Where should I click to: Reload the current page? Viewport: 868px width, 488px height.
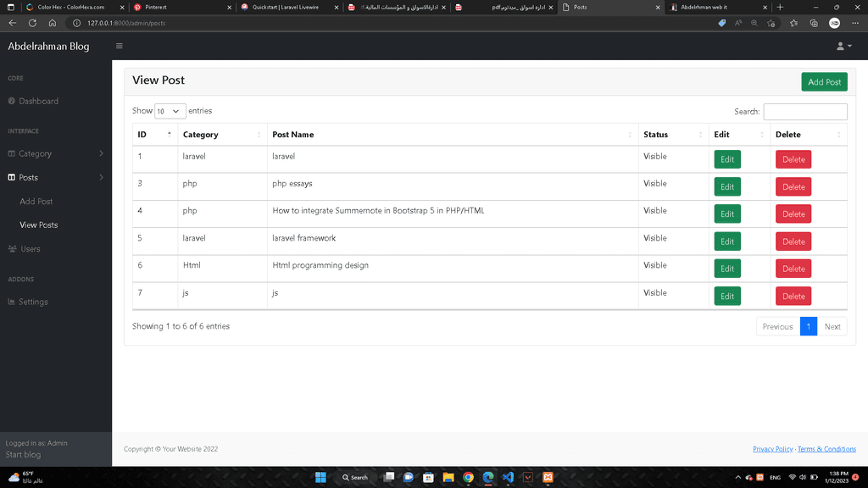33,23
